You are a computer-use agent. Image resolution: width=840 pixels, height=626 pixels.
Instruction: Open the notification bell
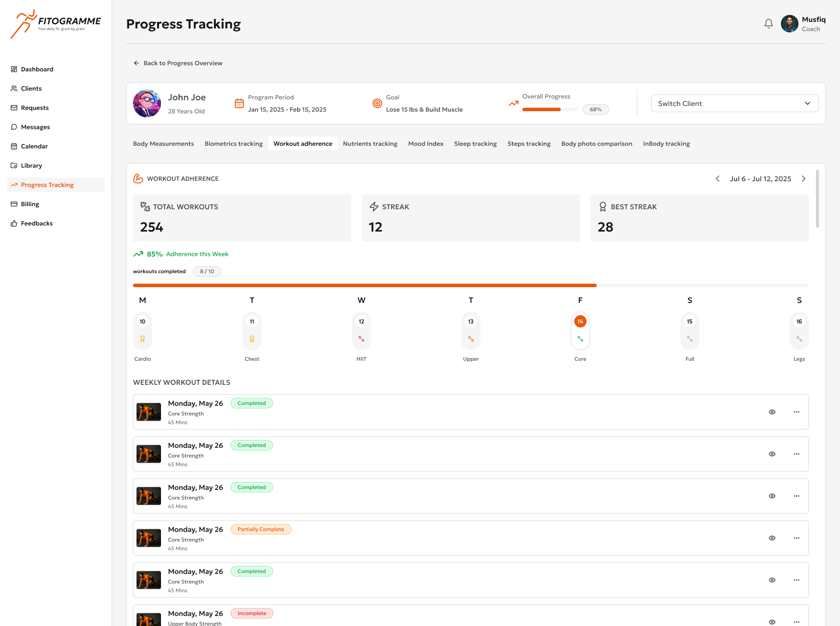(769, 24)
